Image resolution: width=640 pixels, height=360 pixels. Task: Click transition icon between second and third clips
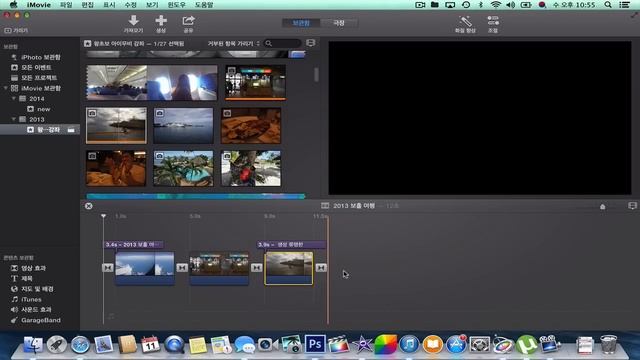tap(256, 268)
